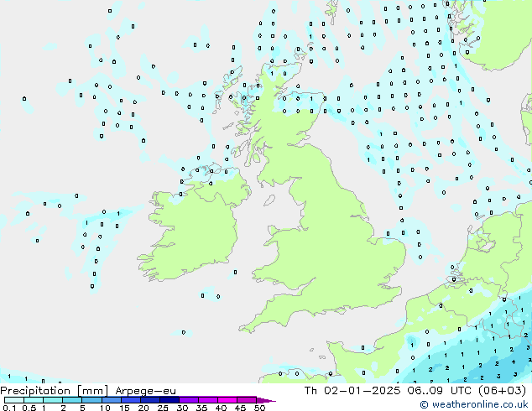The width and height of the screenshot is (532, 411).
Task: Click the 'Arpege-eu' model name
Action: pyautogui.click(x=145, y=391)
